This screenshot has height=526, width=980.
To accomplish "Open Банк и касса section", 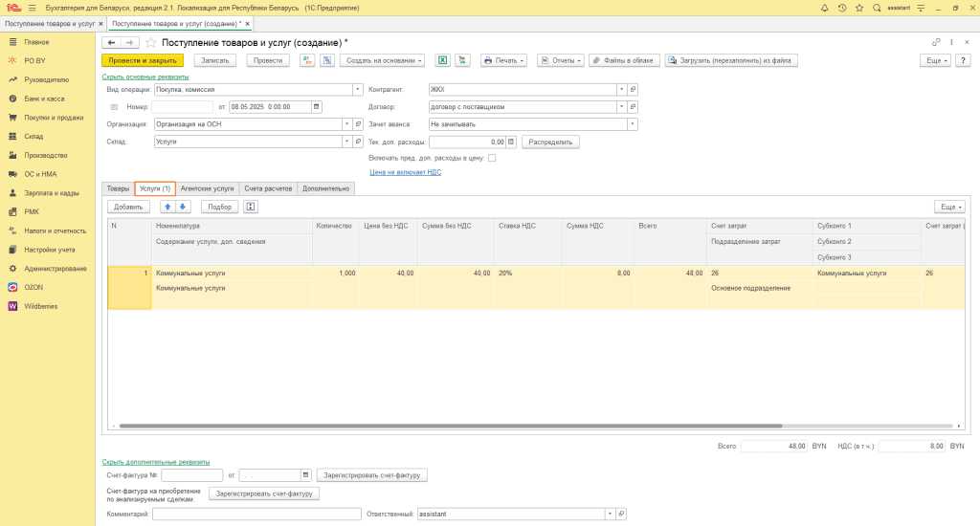I will (x=44, y=99).
